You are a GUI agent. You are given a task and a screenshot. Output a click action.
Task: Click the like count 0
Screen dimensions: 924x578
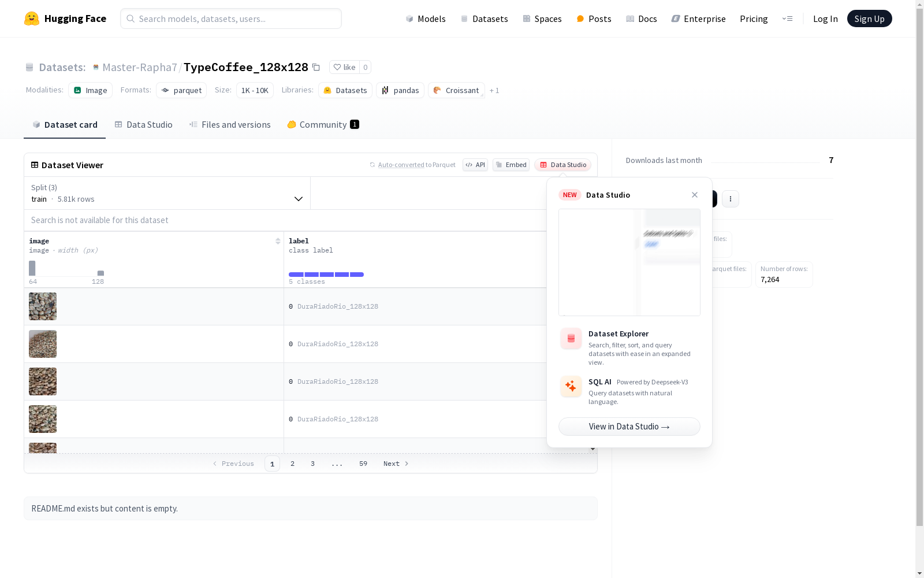(x=365, y=67)
